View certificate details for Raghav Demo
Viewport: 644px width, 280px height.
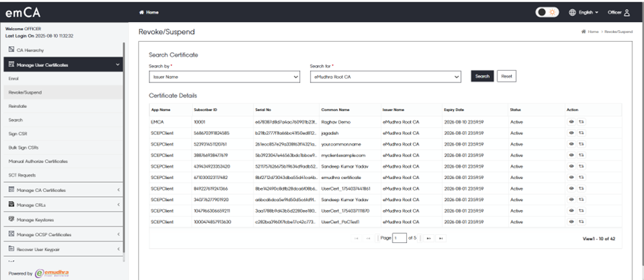click(x=572, y=121)
